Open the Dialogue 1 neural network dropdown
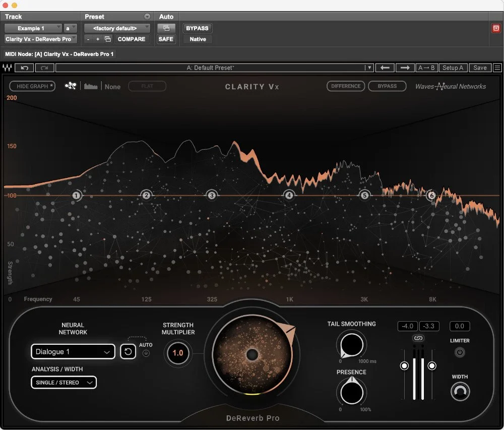504x430 pixels. (73, 351)
